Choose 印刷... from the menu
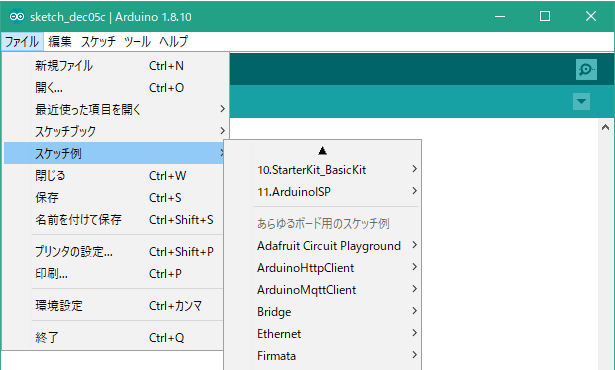 pos(114,273)
